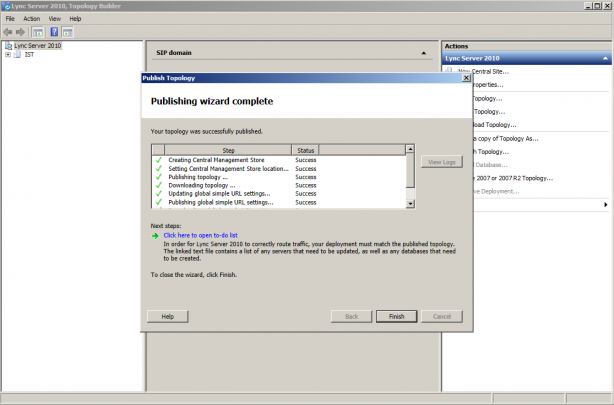Click checkmark beside Publishing global simple URL settings
This screenshot has height=405, width=614.
159,202
